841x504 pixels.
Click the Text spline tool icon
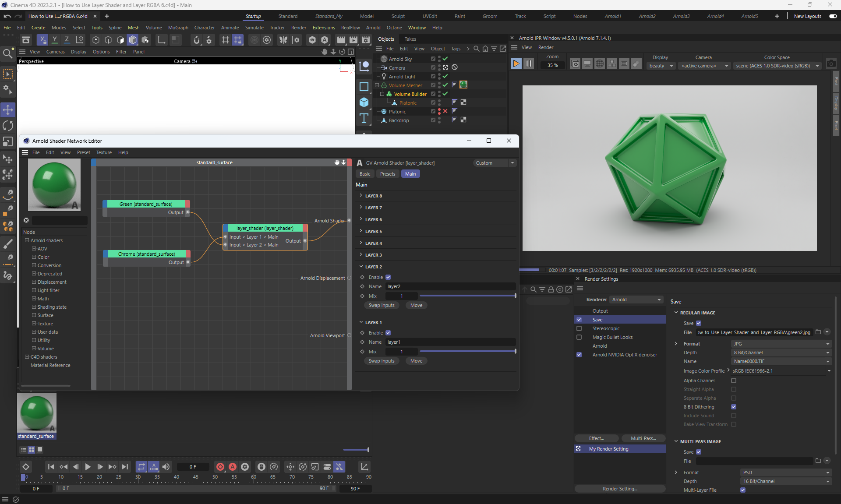(364, 119)
